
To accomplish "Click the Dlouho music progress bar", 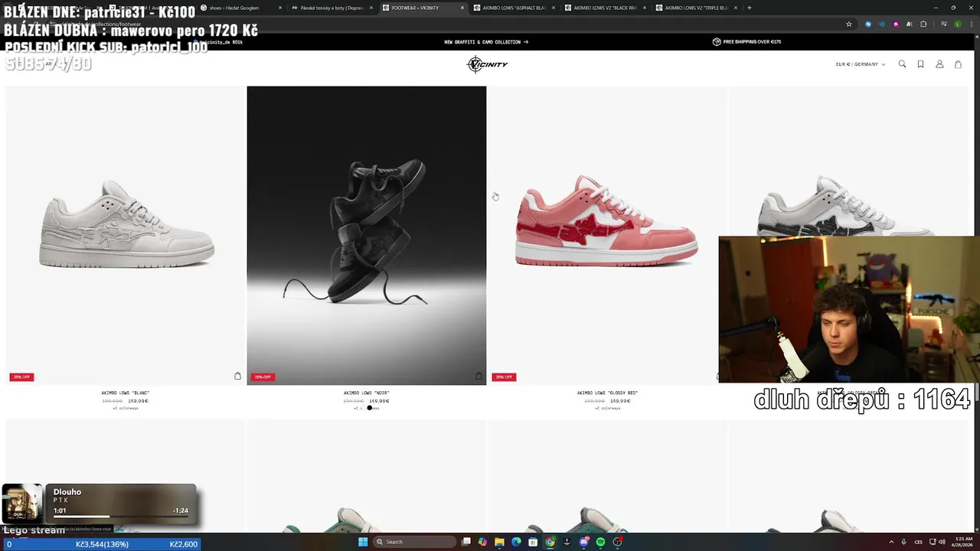I will [121, 517].
